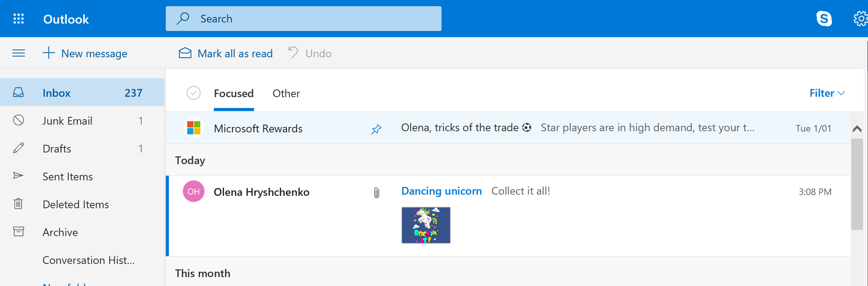Image resolution: width=868 pixels, height=286 pixels.
Task: Open the Archive folder
Action: 60,232
